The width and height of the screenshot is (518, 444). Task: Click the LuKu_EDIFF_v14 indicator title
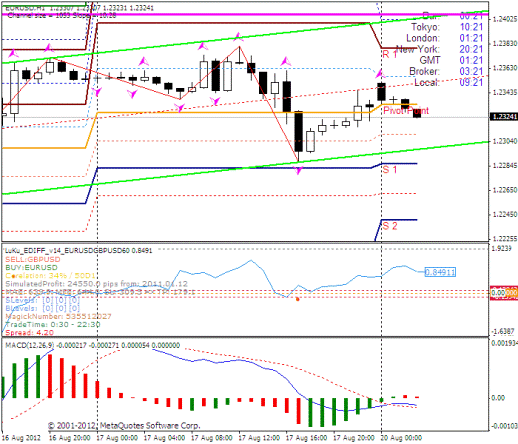pyautogui.click(x=78, y=250)
